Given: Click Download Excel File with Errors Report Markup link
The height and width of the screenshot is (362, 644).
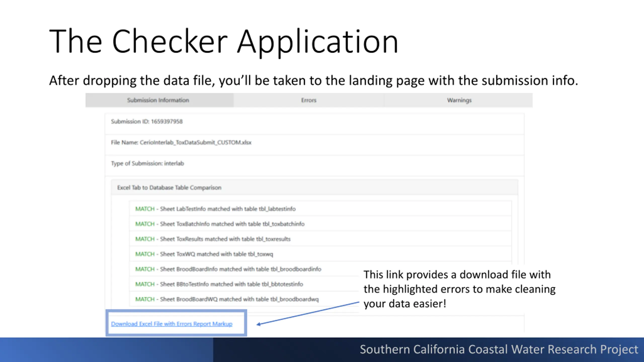Looking at the screenshot, I should click(172, 324).
